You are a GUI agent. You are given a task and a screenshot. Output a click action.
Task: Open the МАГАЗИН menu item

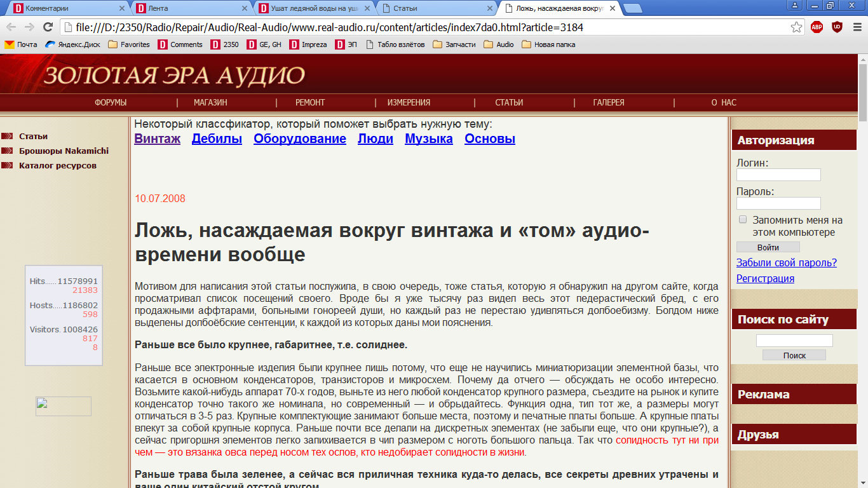pyautogui.click(x=210, y=102)
